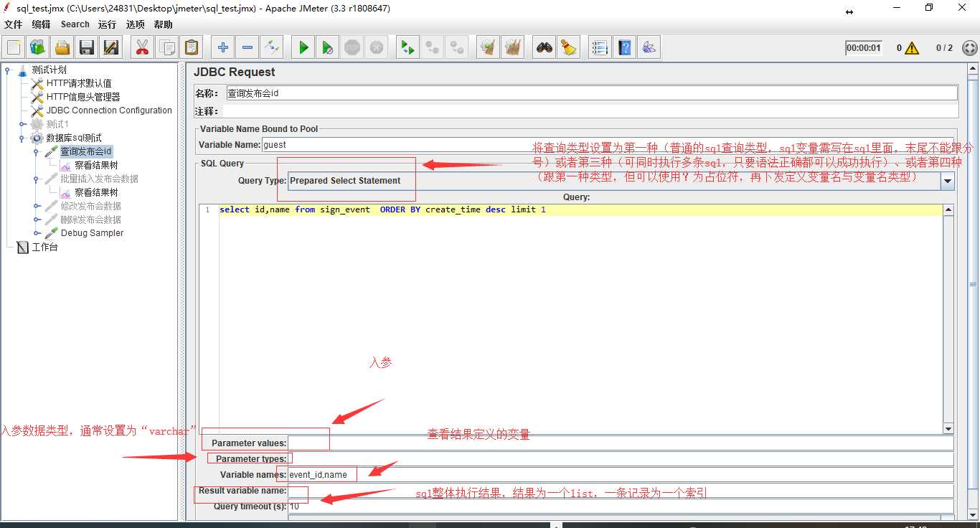Expand all tree nodes with plus icon
Screen dimensions: 980x528
coord(223,48)
